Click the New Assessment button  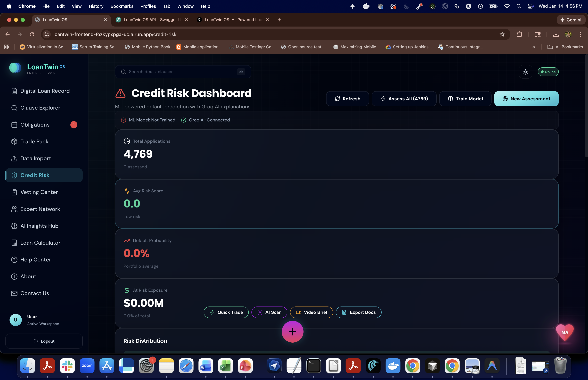[526, 99]
